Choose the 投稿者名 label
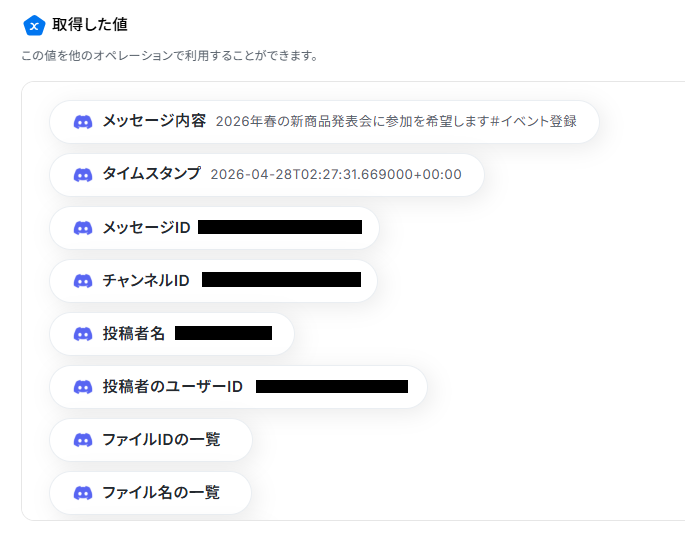685x553 pixels. click(134, 334)
